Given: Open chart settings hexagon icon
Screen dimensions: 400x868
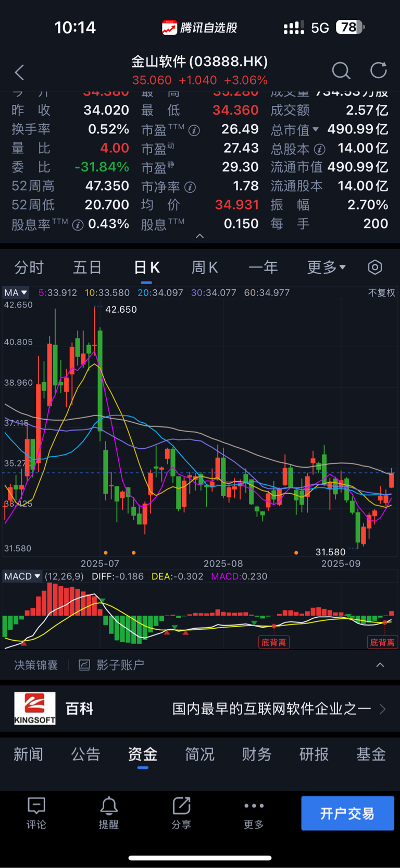Looking at the screenshot, I should coord(375,267).
